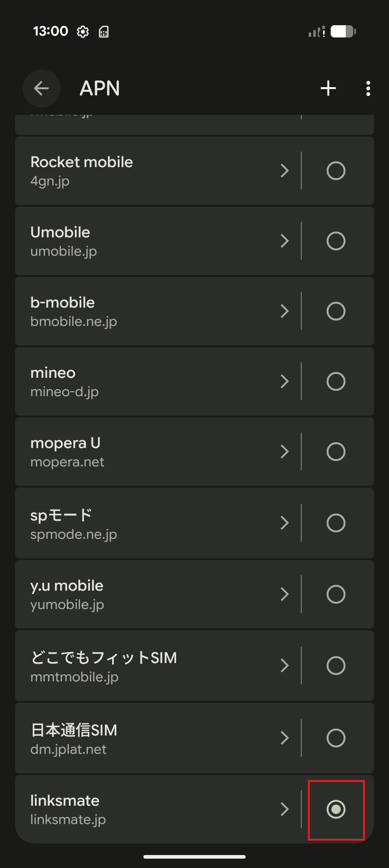Image resolution: width=389 pixels, height=868 pixels.
Task: Open b-mobile details via chevron
Action: click(x=285, y=311)
